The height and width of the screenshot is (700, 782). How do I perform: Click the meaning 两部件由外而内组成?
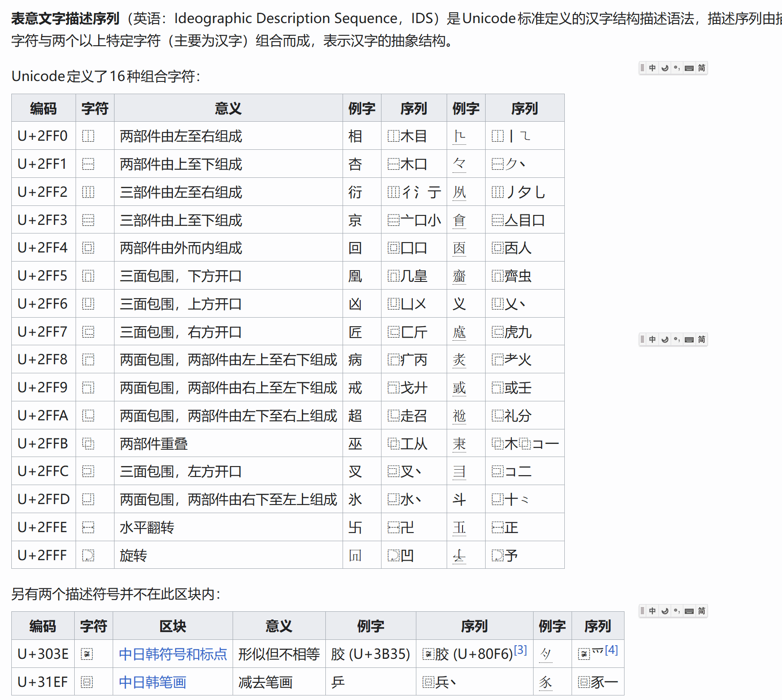coord(181,248)
